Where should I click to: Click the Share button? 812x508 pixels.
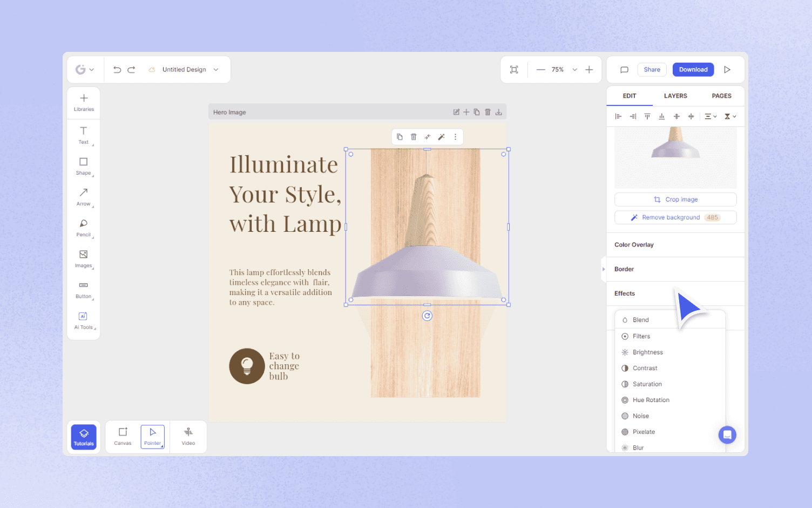(x=652, y=70)
